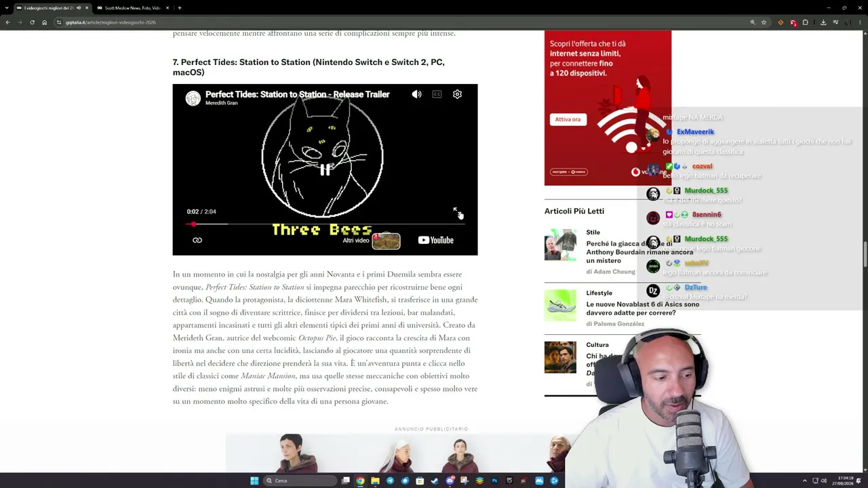
Task: Mute the YouTube video volume
Action: click(416, 94)
